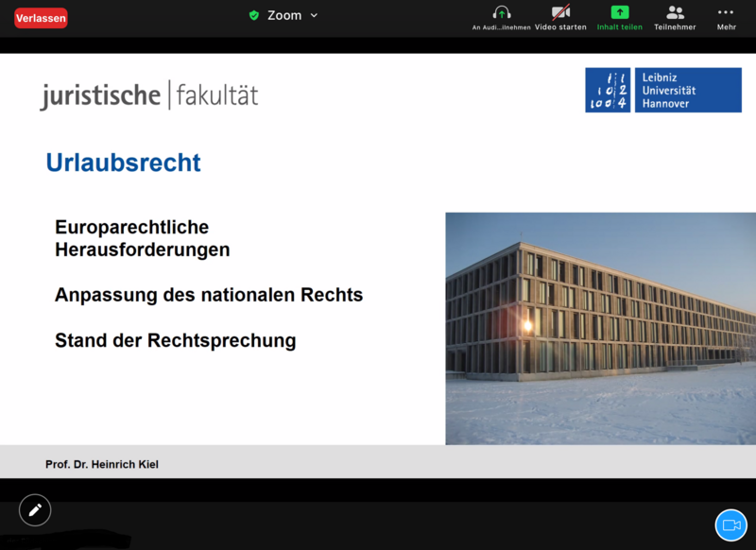Click the Europarechtliche Herausforderungen text
This screenshot has height=550, width=756.
click(142, 239)
